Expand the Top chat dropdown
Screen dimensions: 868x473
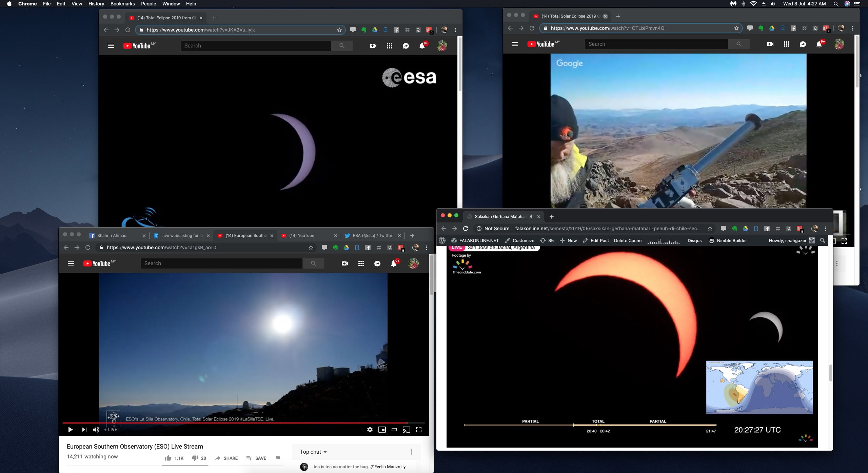pyautogui.click(x=313, y=452)
